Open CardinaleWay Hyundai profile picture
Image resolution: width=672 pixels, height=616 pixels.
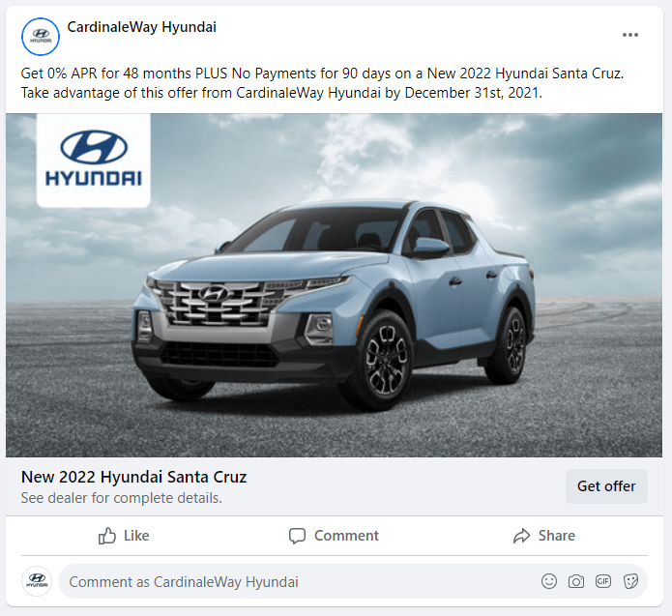(x=41, y=37)
